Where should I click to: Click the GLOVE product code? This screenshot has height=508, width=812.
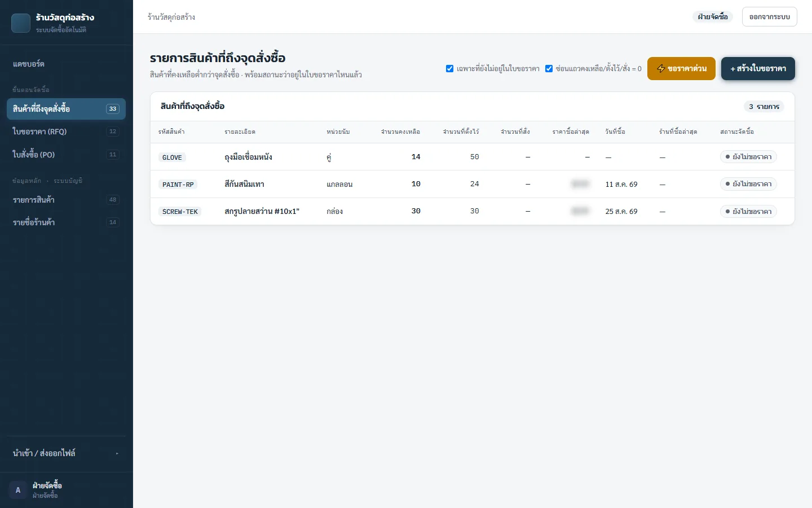coord(172,157)
